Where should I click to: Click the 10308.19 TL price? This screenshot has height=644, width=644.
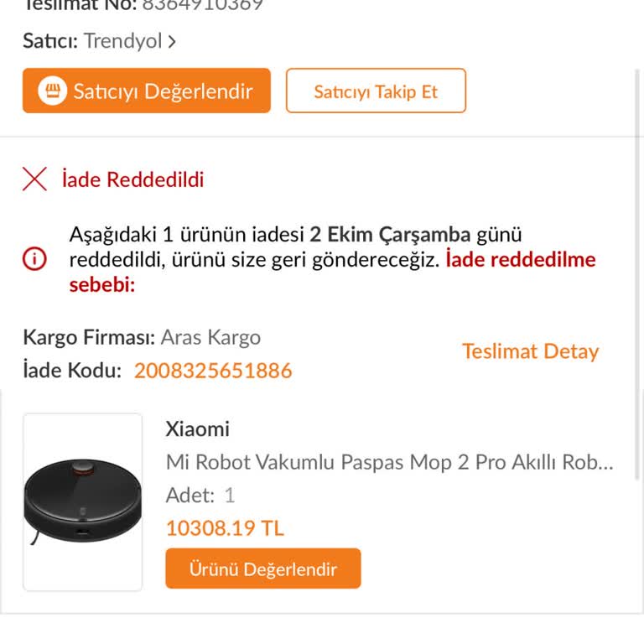point(225,528)
